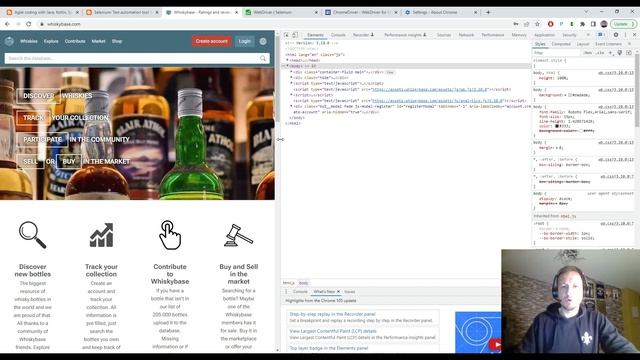Toggle the :hov element state panel
This screenshot has height=360, width=640.
pyautogui.click(x=588, y=53)
